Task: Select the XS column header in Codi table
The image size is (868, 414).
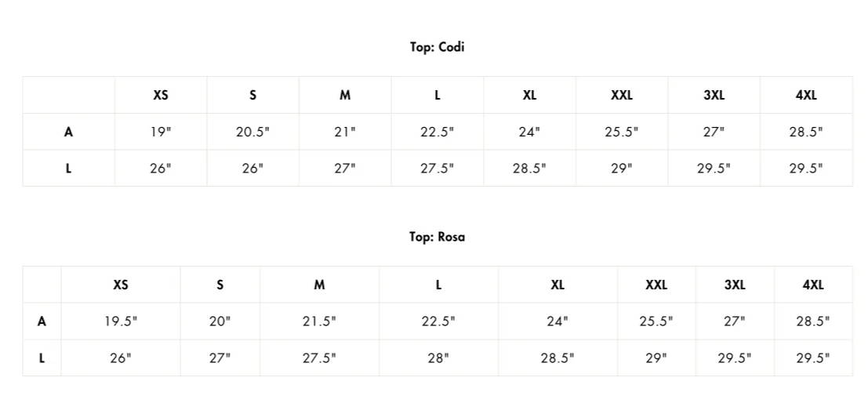Action: tap(161, 95)
